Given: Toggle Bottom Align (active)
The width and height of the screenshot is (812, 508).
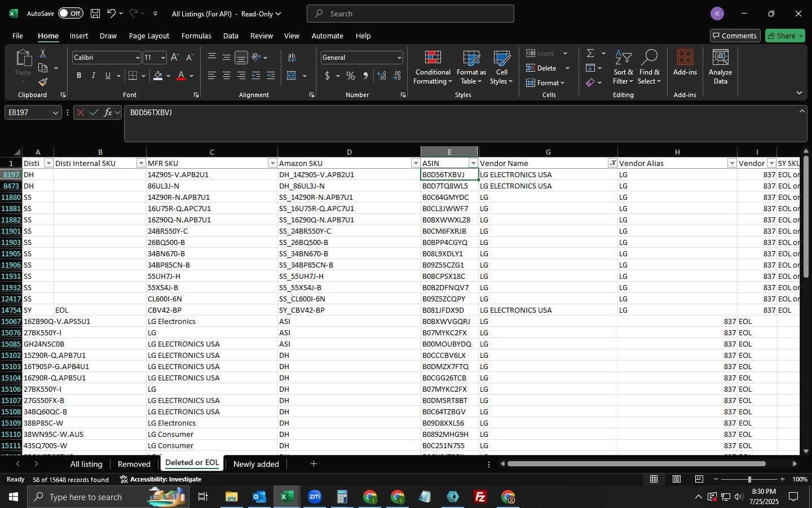Looking at the screenshot, I should click(x=241, y=58).
